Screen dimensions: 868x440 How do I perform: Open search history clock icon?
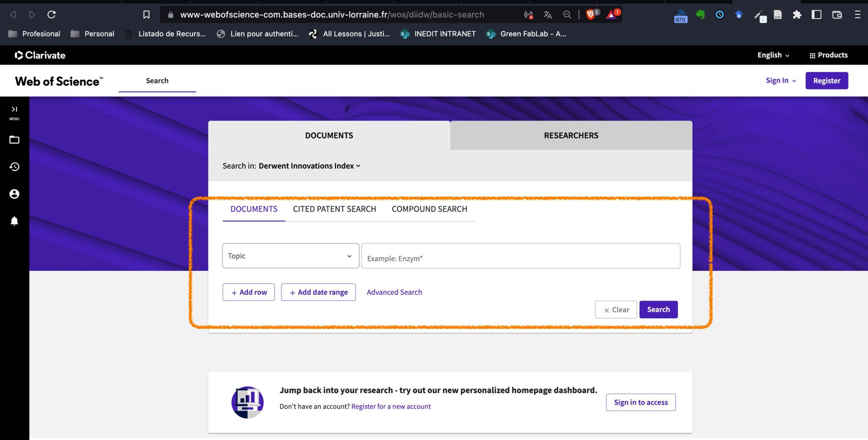point(14,167)
